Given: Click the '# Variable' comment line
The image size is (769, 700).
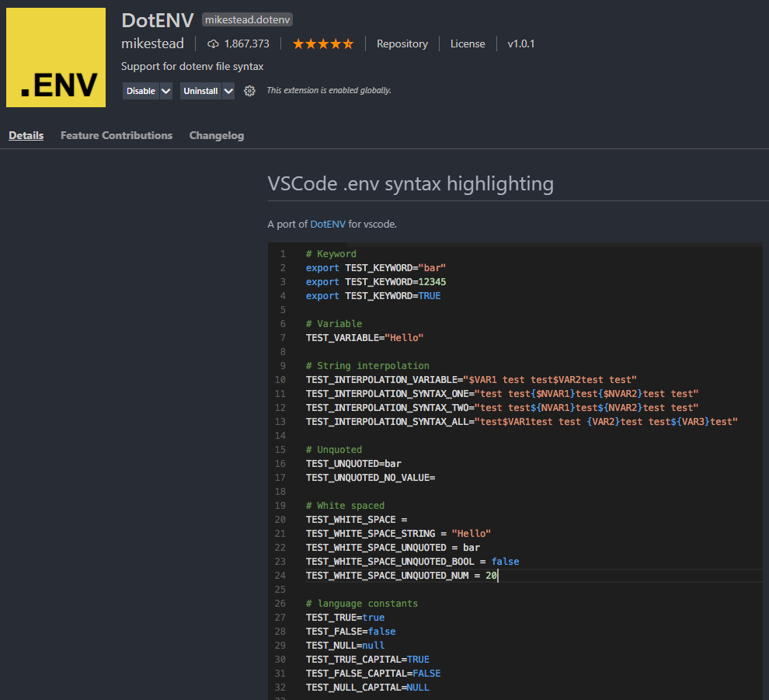Looking at the screenshot, I should (334, 324).
